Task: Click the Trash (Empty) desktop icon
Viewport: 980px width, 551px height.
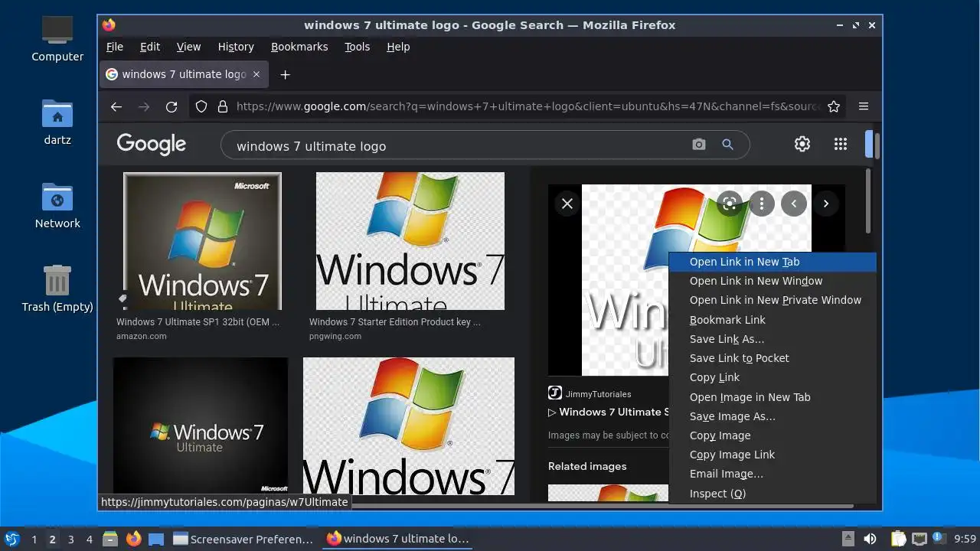Action: 57,288
